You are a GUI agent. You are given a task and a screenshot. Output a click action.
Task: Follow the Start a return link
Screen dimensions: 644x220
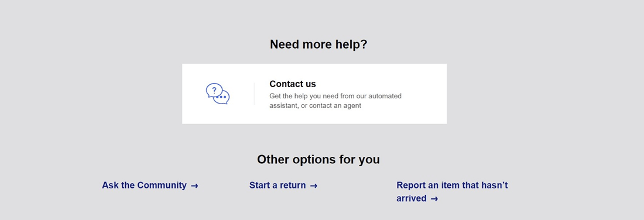tap(283, 185)
